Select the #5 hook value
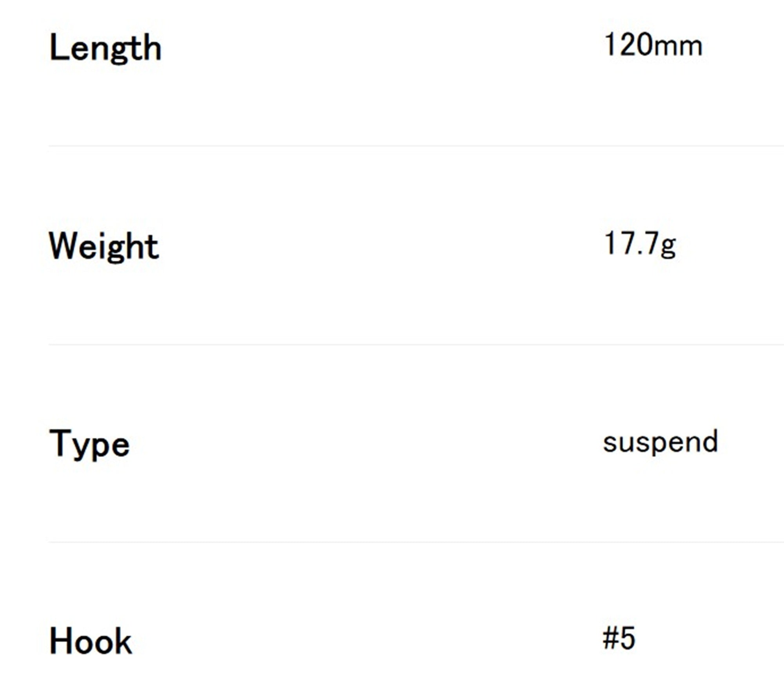Screen dimensions: 784x695 coord(619,638)
